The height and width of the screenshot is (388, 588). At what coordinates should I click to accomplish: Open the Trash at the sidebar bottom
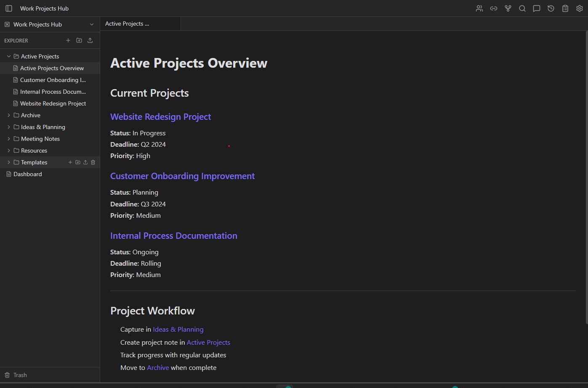point(20,375)
